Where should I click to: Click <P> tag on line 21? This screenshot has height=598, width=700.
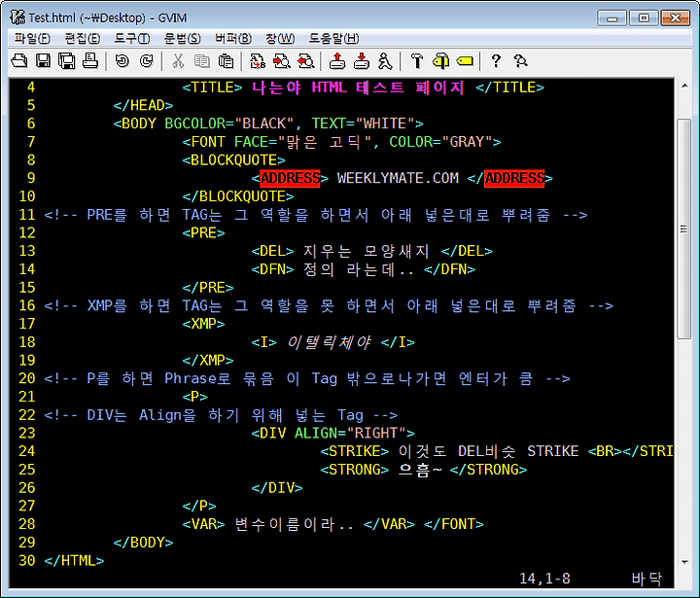[194, 397]
